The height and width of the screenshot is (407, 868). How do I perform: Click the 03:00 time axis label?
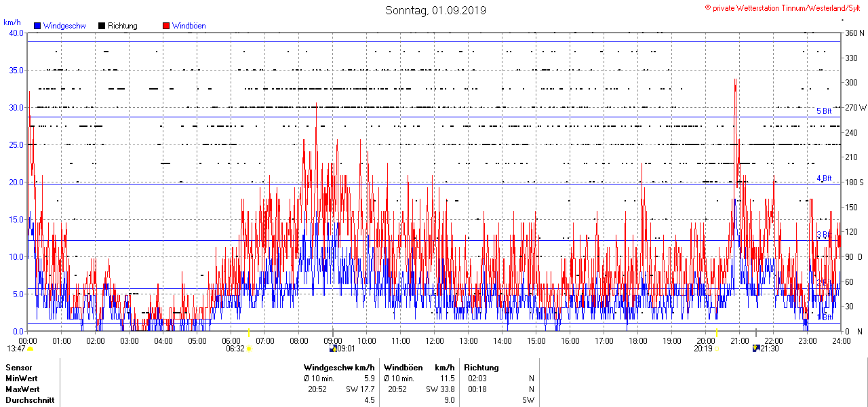130,341
